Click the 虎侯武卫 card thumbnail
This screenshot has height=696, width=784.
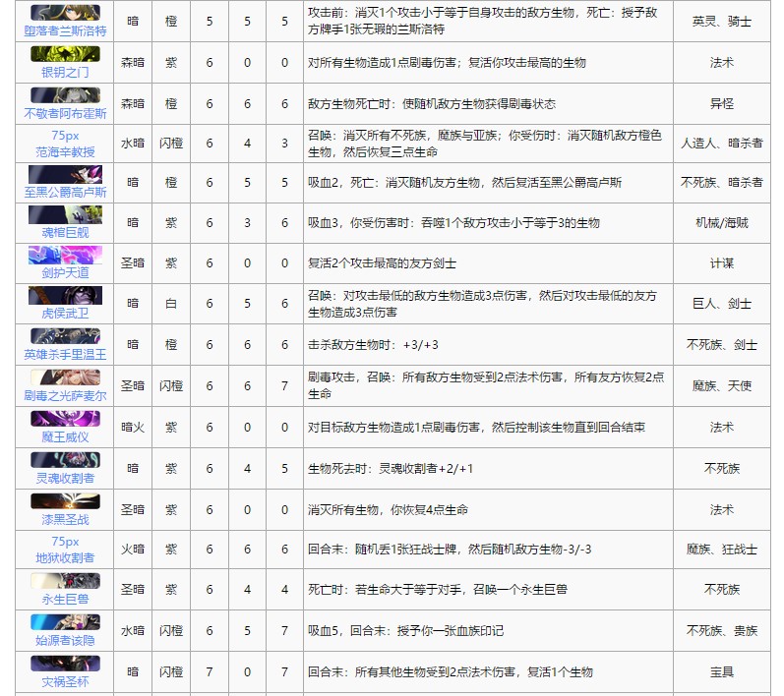[x=65, y=296]
